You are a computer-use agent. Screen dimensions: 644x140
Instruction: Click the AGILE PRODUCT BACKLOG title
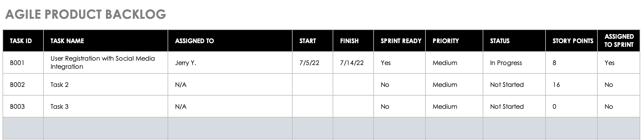(x=85, y=14)
